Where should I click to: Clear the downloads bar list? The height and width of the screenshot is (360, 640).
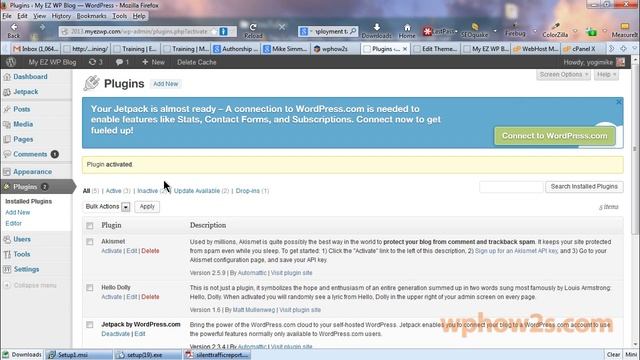pyautogui.click(x=613, y=355)
